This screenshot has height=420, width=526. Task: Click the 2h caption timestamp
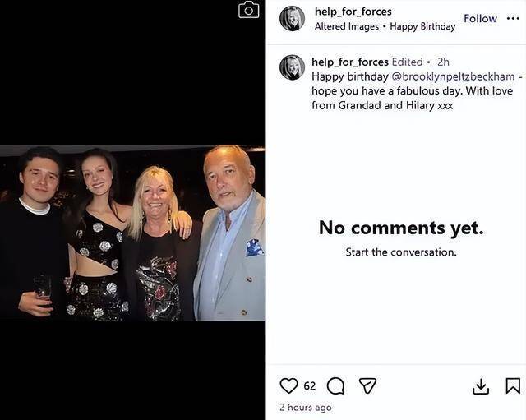pyautogui.click(x=443, y=62)
